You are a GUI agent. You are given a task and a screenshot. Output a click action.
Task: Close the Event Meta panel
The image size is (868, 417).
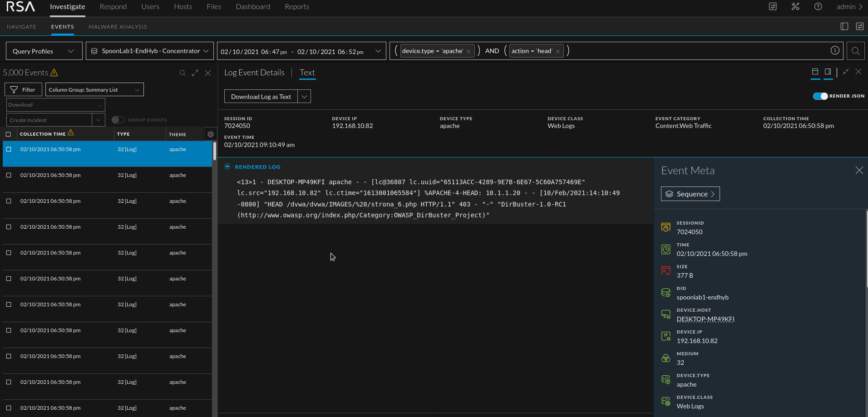(x=859, y=170)
